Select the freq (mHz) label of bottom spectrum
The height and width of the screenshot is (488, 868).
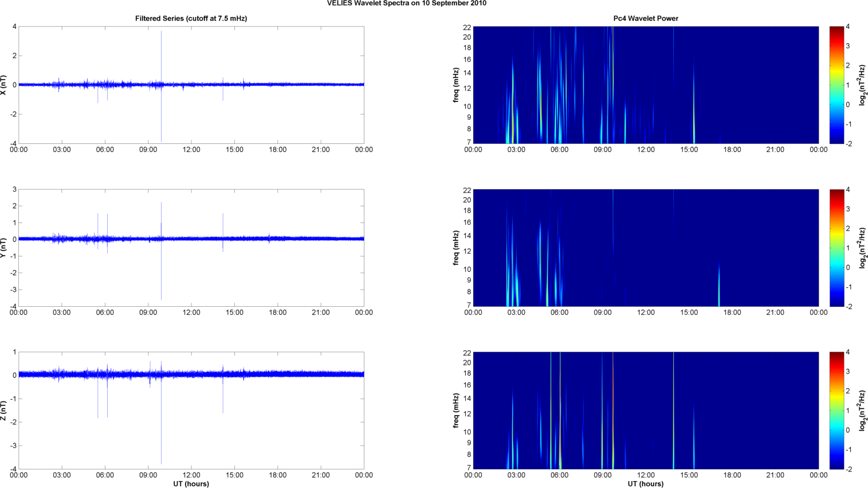pyautogui.click(x=456, y=411)
